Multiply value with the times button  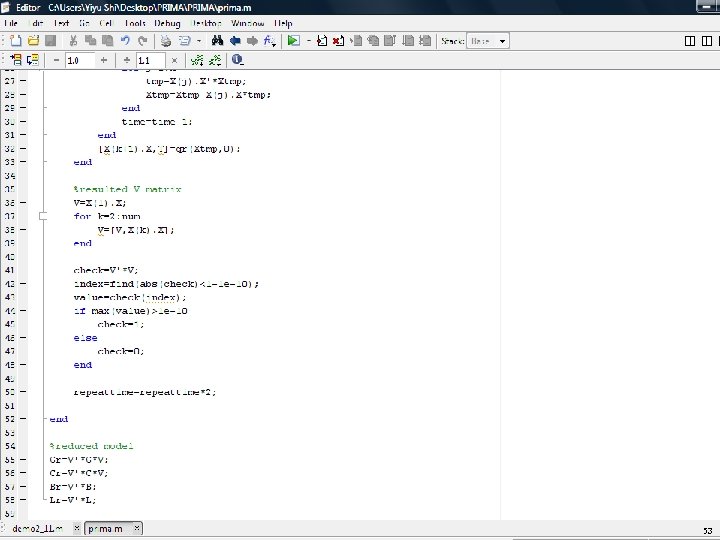coord(174,60)
